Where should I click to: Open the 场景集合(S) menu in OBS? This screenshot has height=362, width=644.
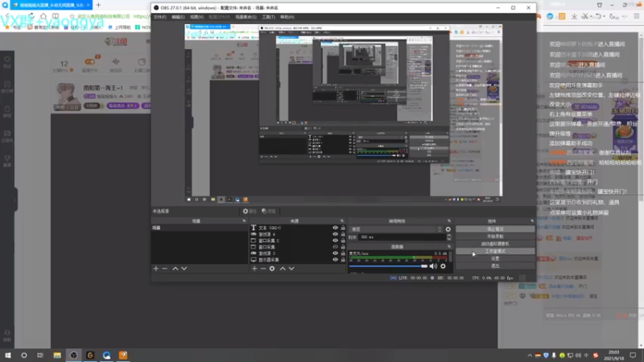pyautogui.click(x=246, y=17)
